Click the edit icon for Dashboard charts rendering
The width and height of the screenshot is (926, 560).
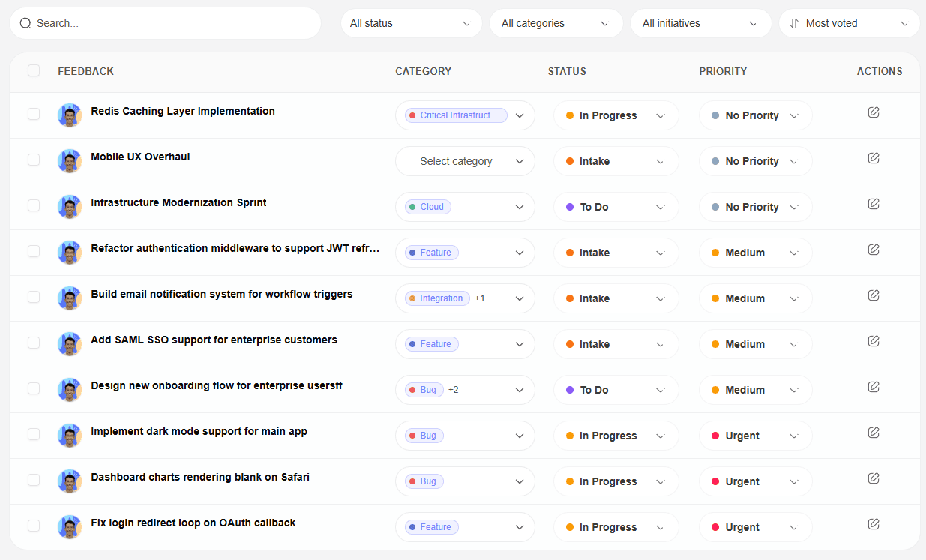tap(874, 478)
